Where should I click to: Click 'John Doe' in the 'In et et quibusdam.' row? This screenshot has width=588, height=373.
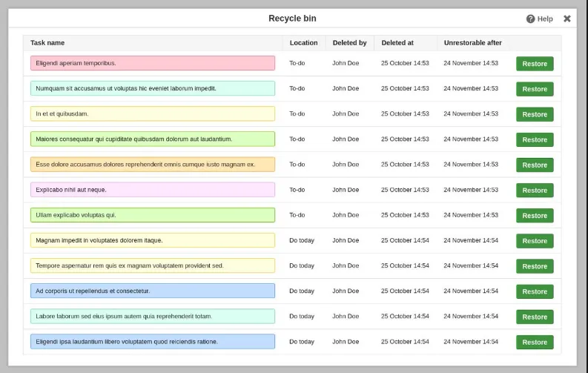tap(346, 113)
